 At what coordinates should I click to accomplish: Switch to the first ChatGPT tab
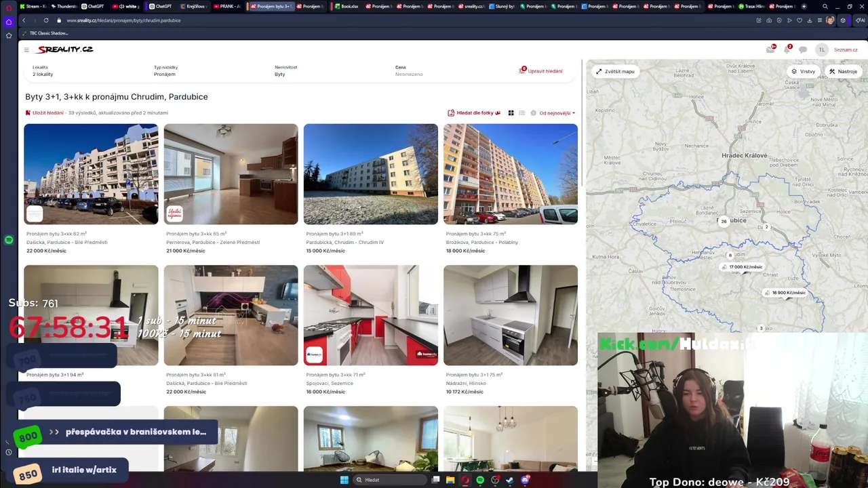(93, 6)
